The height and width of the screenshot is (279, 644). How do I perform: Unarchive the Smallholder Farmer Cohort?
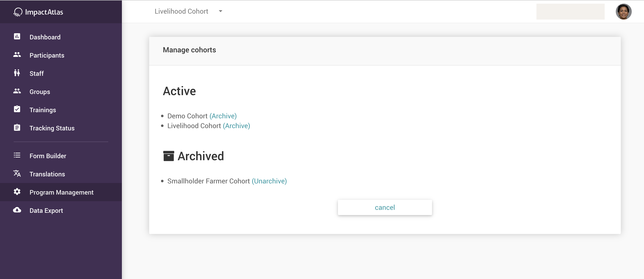tap(269, 181)
